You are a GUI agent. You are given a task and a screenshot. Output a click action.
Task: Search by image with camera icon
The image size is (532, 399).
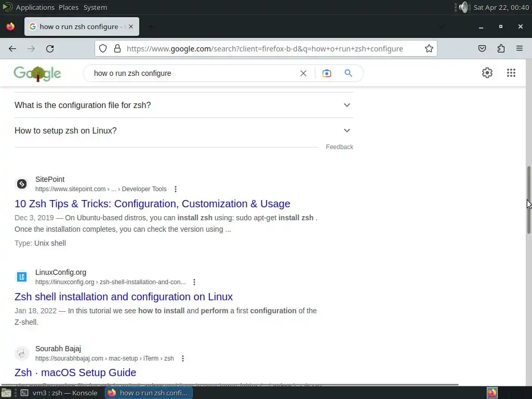pos(327,73)
